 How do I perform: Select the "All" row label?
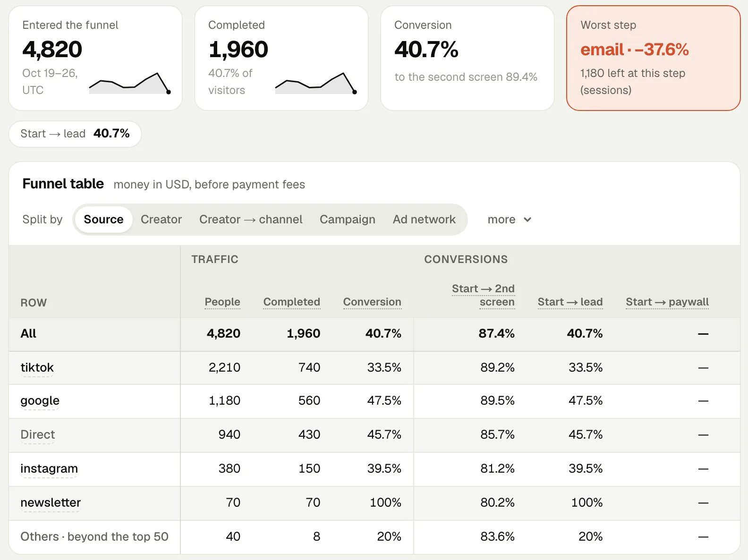(x=28, y=333)
